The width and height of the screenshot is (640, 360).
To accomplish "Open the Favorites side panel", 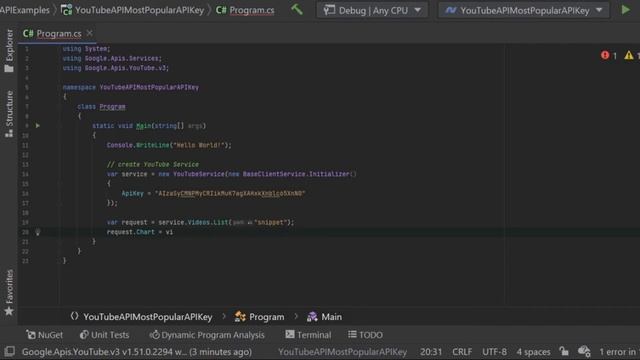I will pyautogui.click(x=9, y=292).
